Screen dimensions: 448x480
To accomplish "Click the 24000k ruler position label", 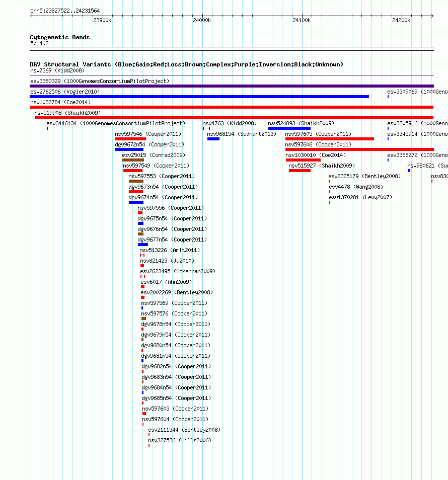I will [202, 20].
